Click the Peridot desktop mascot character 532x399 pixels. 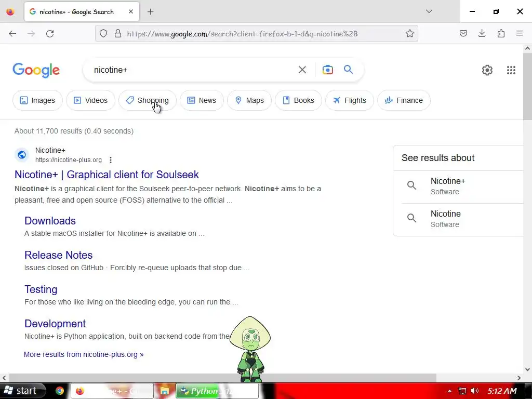point(250,349)
